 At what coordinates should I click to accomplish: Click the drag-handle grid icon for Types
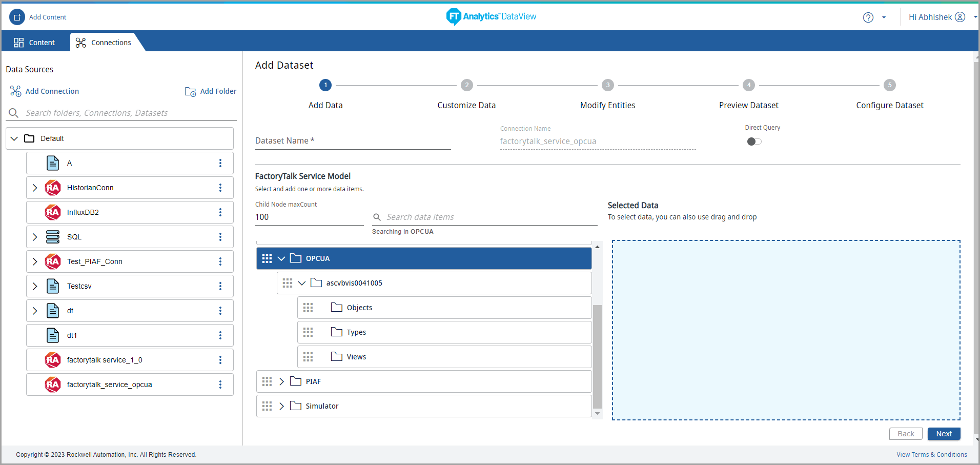coord(308,332)
